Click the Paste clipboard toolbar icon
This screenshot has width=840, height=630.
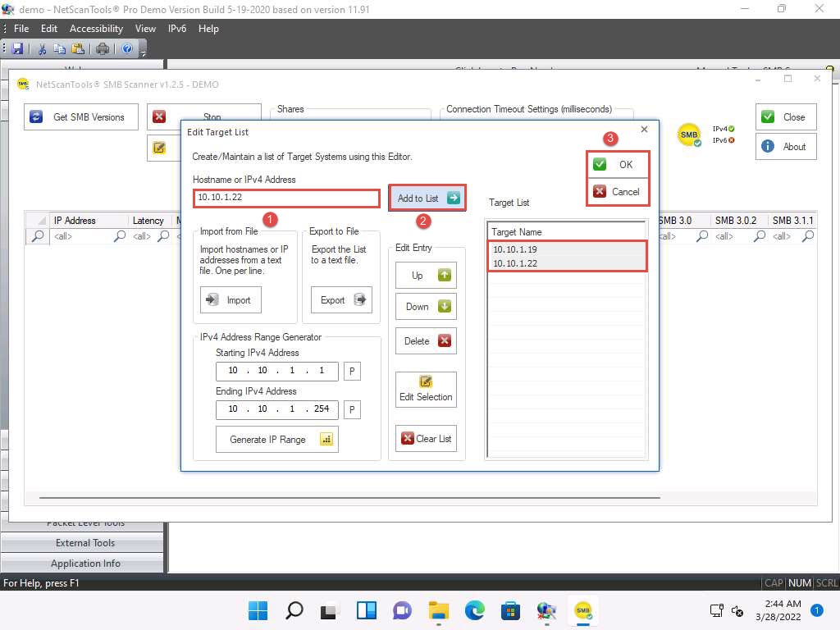click(x=78, y=49)
